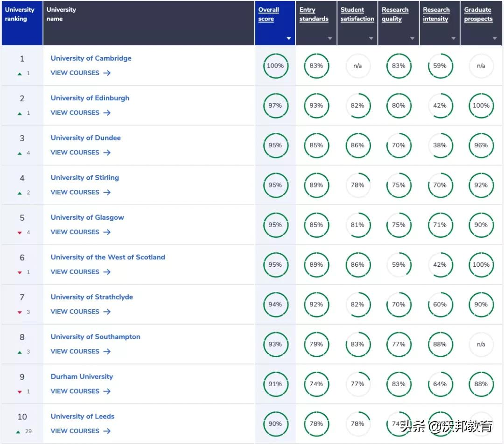Click Strathclyde's 92% entry standards circle
Screen dimensions: 504x444
pos(316,305)
